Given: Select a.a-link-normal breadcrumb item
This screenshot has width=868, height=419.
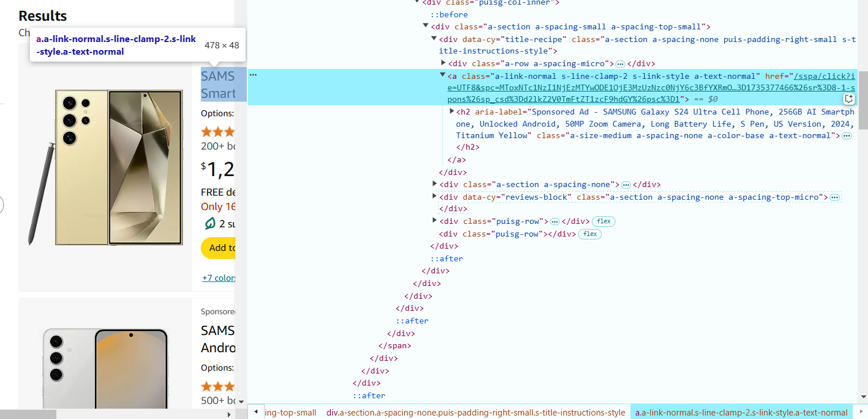Looking at the screenshot, I should (x=741, y=413).
